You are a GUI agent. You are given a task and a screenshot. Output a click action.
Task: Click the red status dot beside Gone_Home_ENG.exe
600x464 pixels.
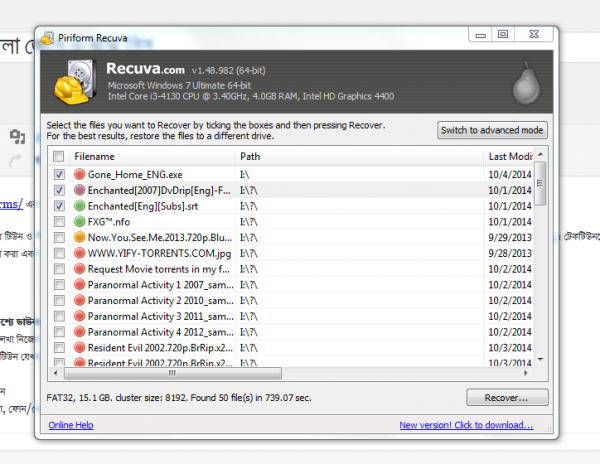[x=79, y=174]
